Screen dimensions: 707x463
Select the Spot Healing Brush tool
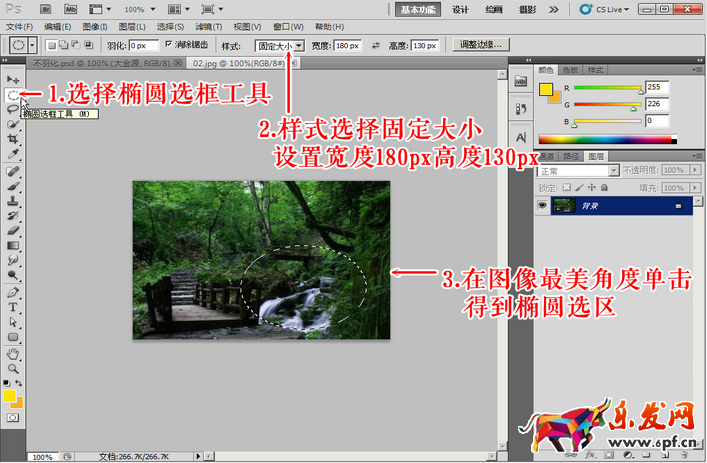pos(13,171)
